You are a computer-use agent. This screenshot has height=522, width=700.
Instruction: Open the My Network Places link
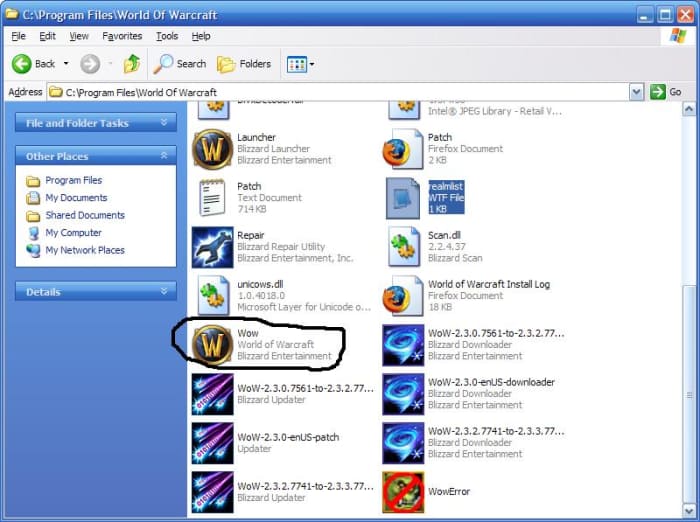click(x=85, y=250)
